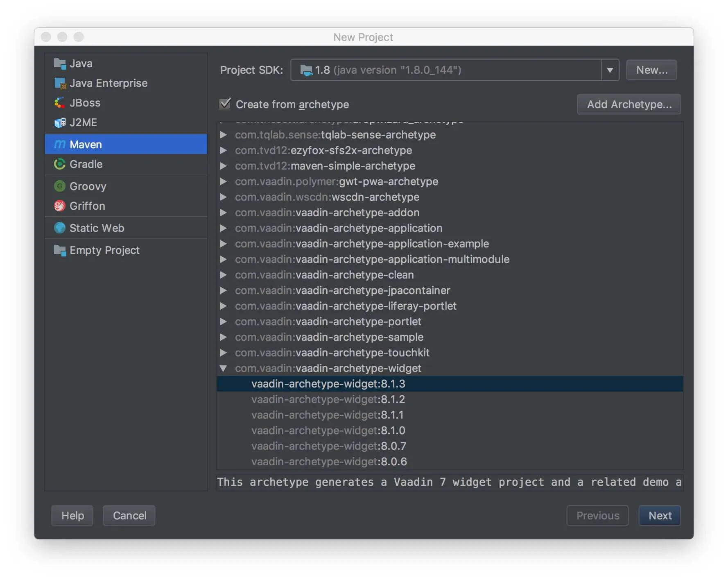Viewport: 728px width, 580px height.
Task: Choose Gradle project type
Action: coord(126,164)
